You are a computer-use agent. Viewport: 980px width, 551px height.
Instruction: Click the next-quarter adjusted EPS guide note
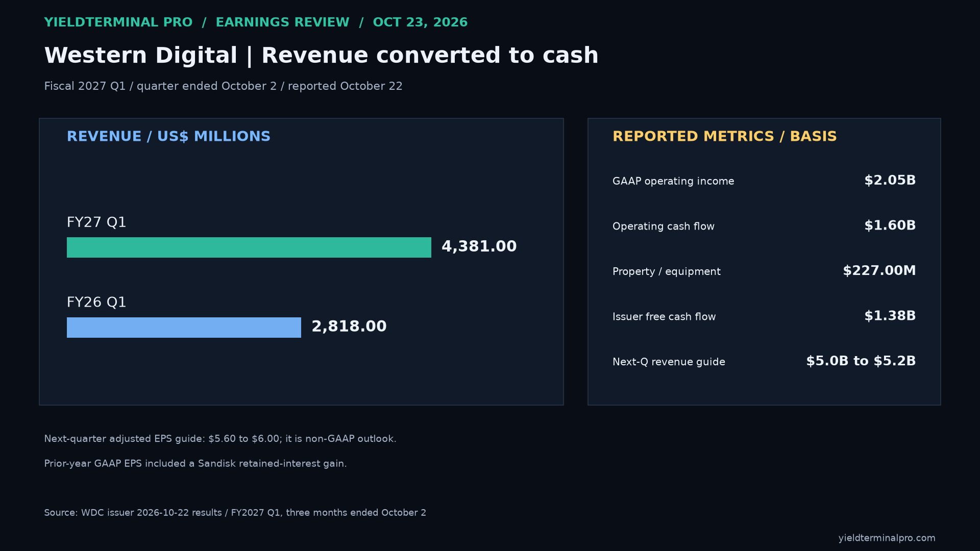tap(220, 439)
